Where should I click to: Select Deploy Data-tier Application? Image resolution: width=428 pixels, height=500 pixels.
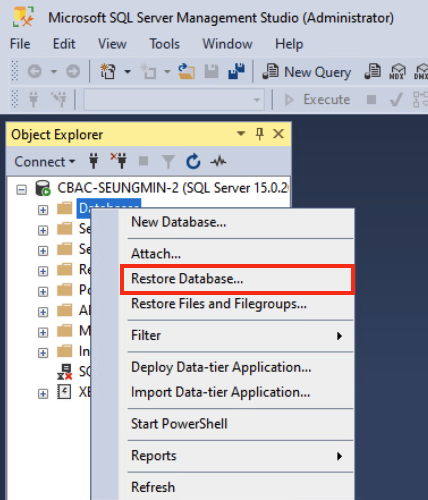pyautogui.click(x=221, y=367)
